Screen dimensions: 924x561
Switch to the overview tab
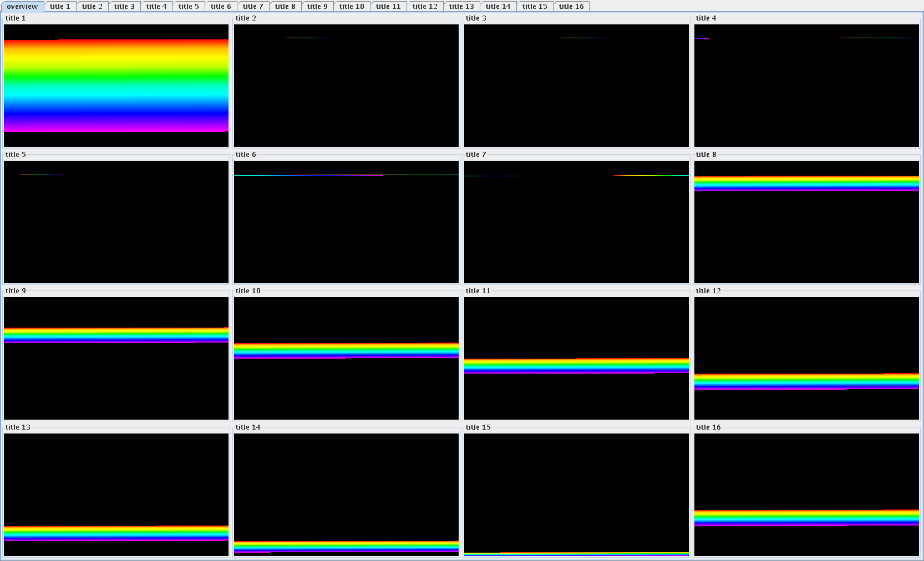[22, 6]
